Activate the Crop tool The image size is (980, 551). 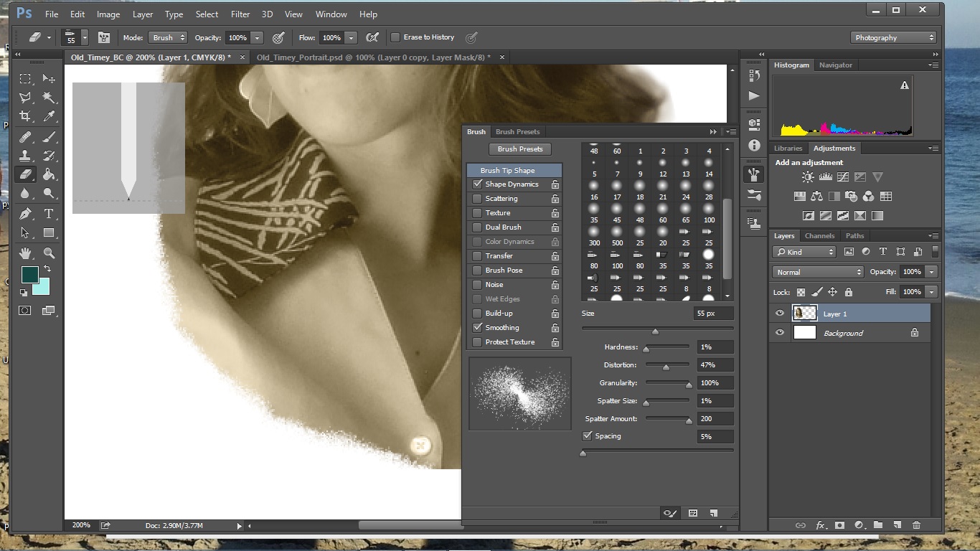26,115
